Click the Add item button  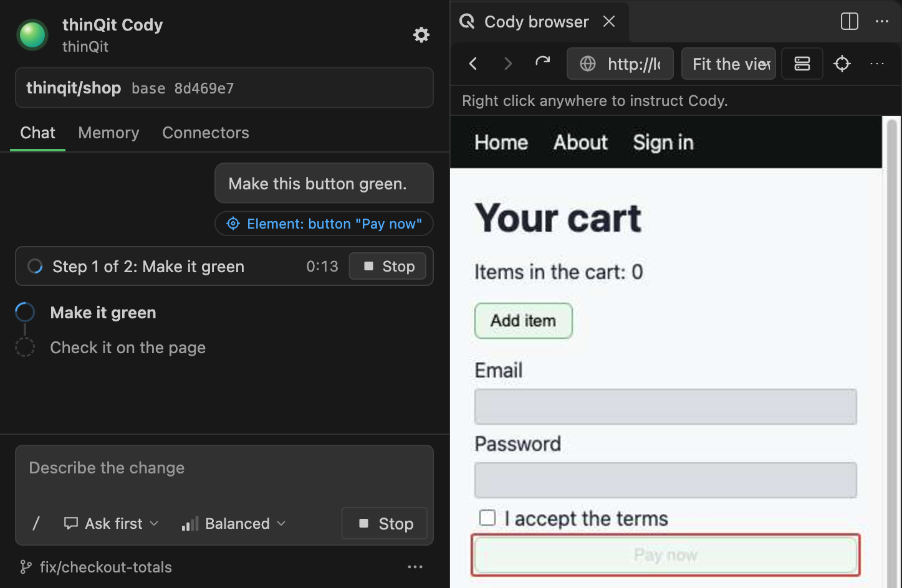523,321
